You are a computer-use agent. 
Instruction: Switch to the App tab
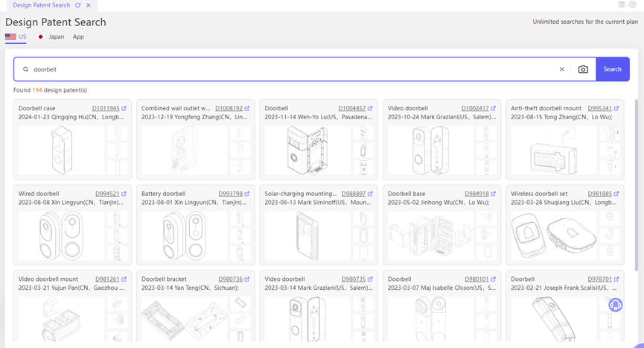(x=78, y=37)
